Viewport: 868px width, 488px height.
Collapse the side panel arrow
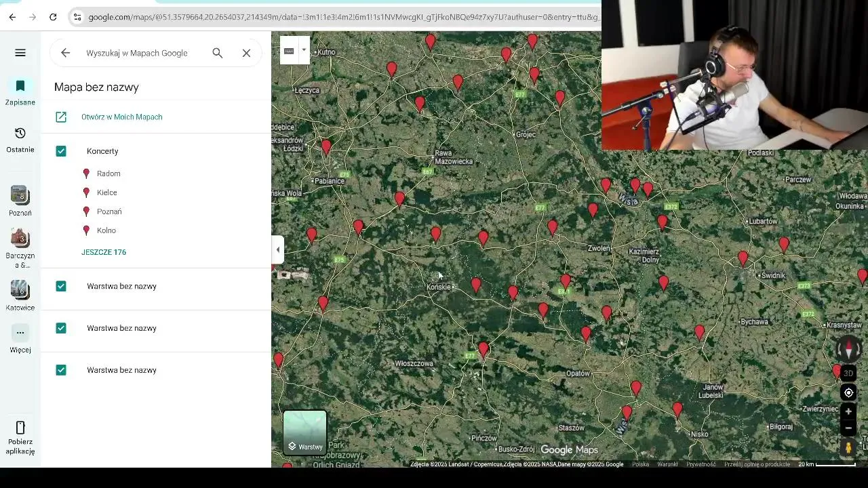coord(277,250)
